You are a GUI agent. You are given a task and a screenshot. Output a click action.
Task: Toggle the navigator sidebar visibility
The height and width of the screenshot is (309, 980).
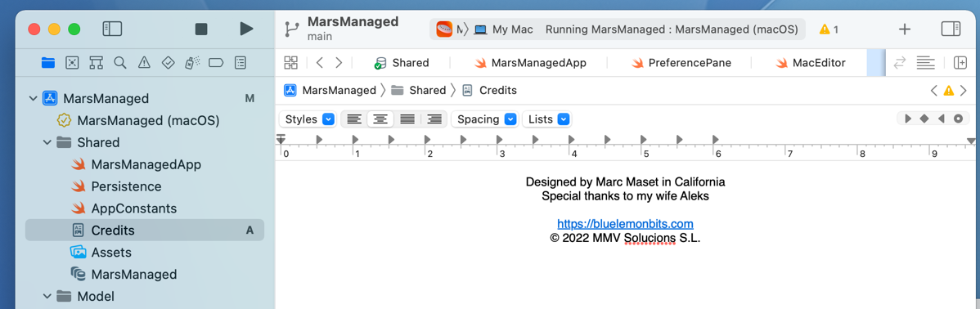(112, 29)
